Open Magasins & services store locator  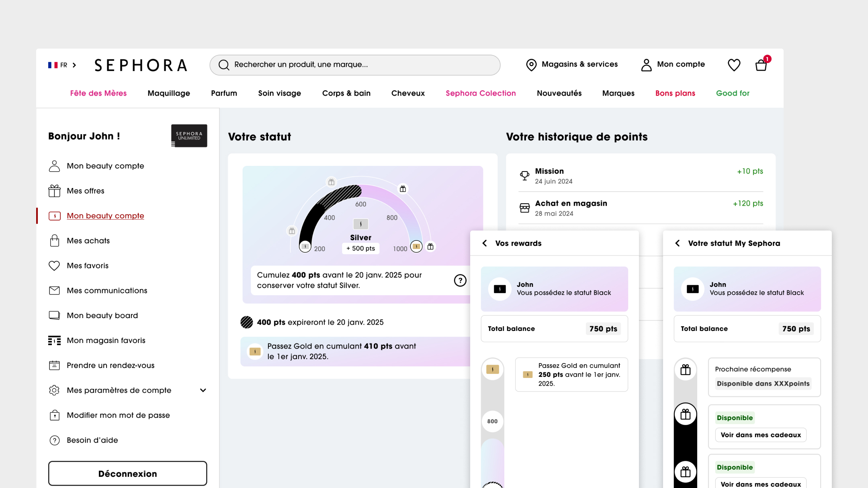pyautogui.click(x=572, y=65)
